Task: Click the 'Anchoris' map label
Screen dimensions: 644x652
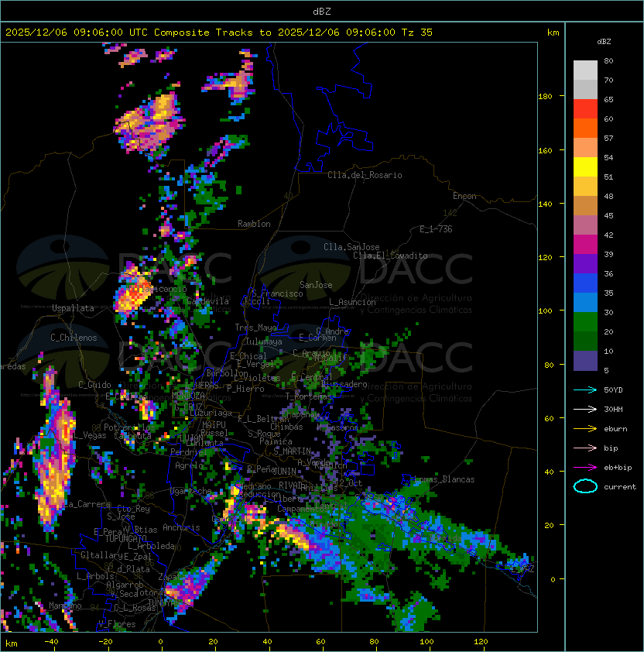Action: tap(181, 527)
